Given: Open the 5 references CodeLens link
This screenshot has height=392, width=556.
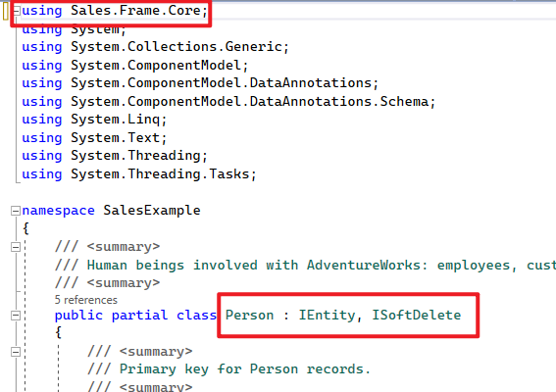Looking at the screenshot, I should [86, 300].
